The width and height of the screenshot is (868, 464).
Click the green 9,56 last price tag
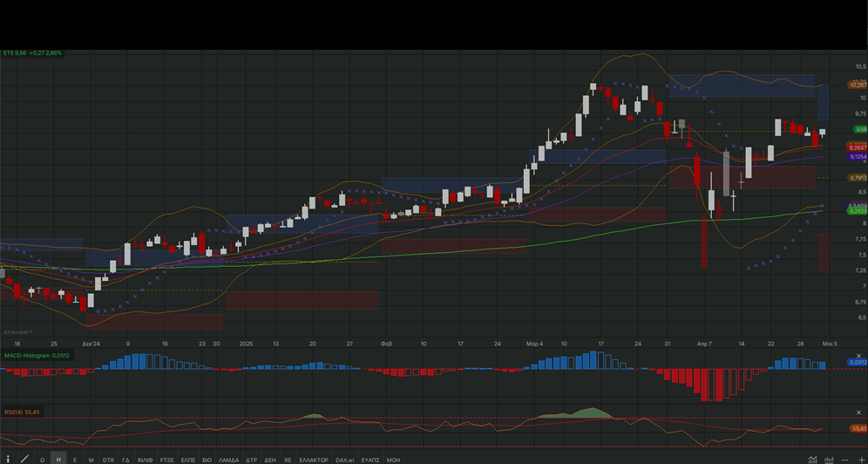[861, 129]
